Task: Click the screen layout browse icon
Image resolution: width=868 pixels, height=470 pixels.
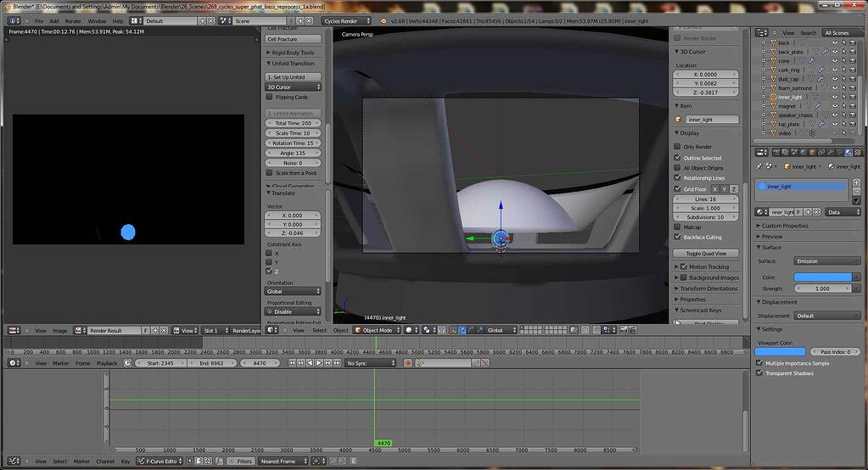Action: tap(135, 20)
